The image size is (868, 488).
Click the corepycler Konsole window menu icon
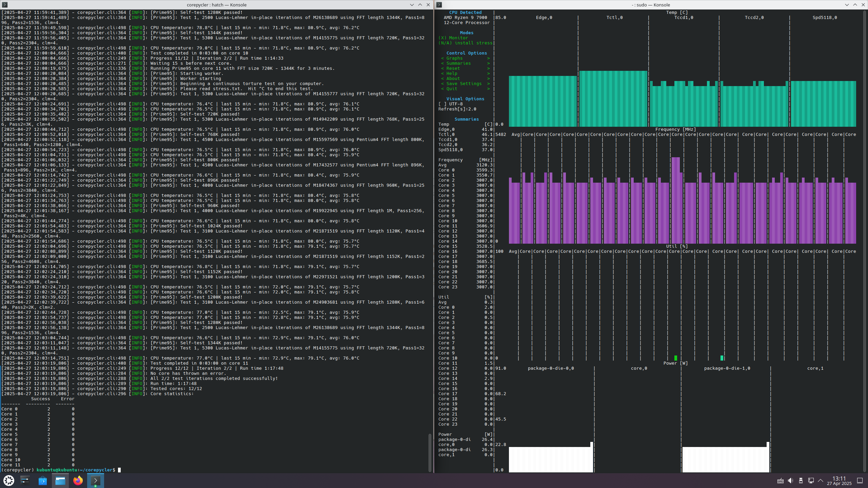point(5,5)
